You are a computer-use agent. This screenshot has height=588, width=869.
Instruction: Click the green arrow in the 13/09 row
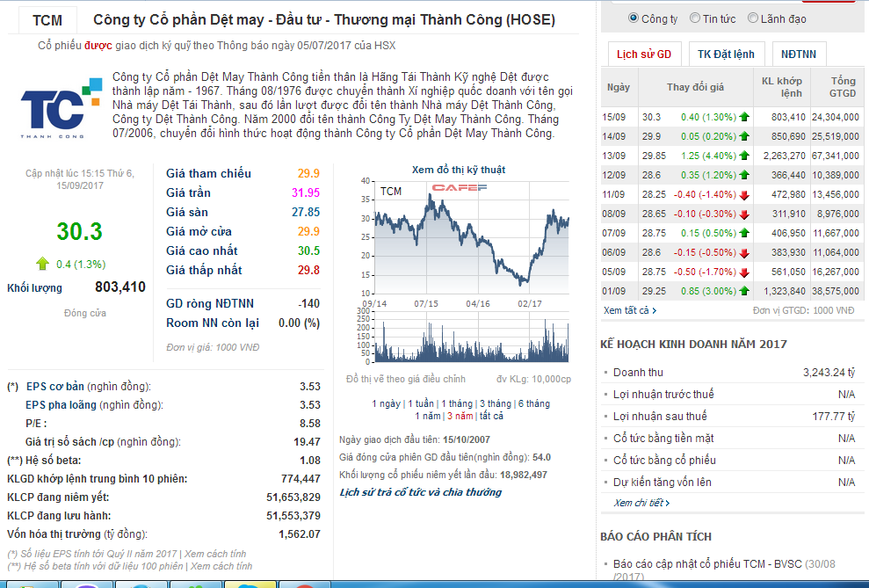(744, 156)
